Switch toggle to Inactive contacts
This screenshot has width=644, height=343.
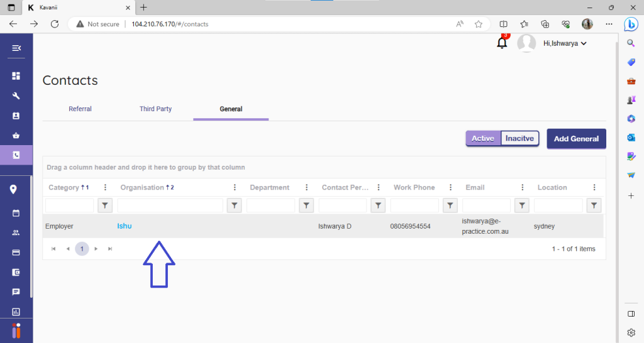519,139
